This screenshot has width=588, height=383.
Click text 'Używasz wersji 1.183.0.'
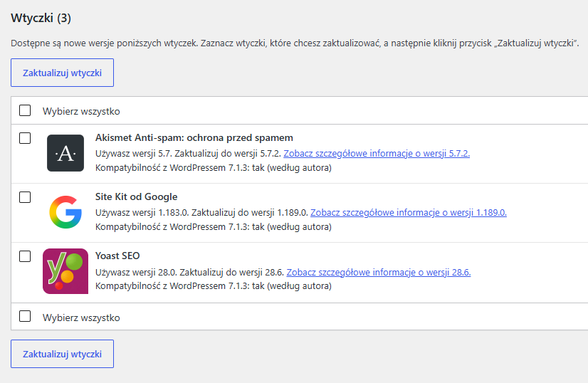[142, 213]
